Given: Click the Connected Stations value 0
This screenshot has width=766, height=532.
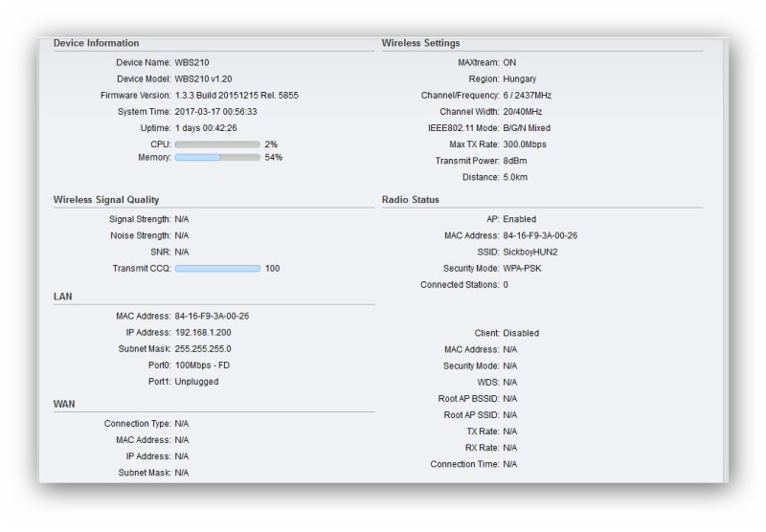Looking at the screenshot, I should [x=506, y=284].
